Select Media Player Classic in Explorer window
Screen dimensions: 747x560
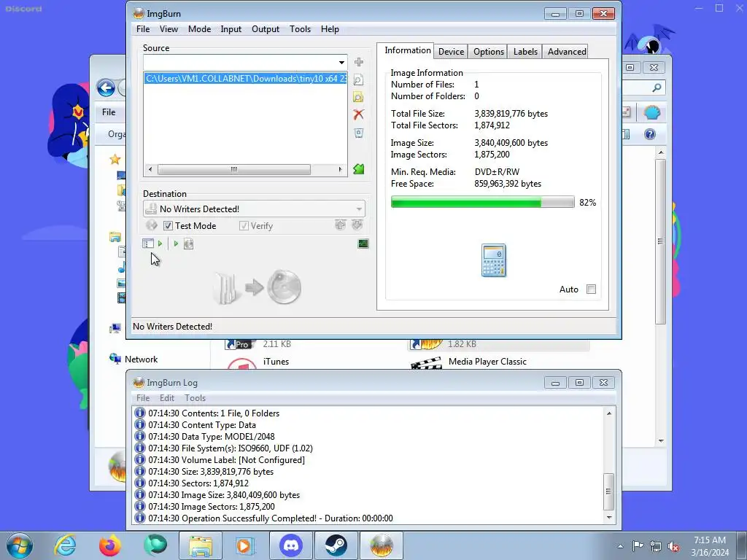coord(487,362)
